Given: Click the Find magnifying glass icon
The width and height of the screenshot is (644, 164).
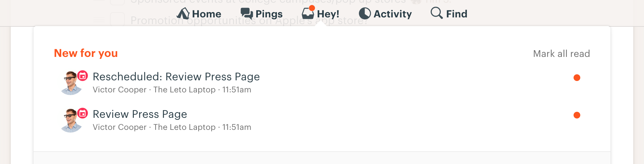Looking at the screenshot, I should [437, 13].
